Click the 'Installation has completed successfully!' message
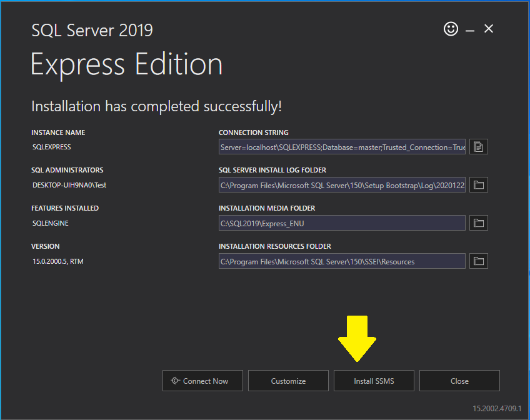This screenshot has height=420, width=530. click(x=156, y=106)
